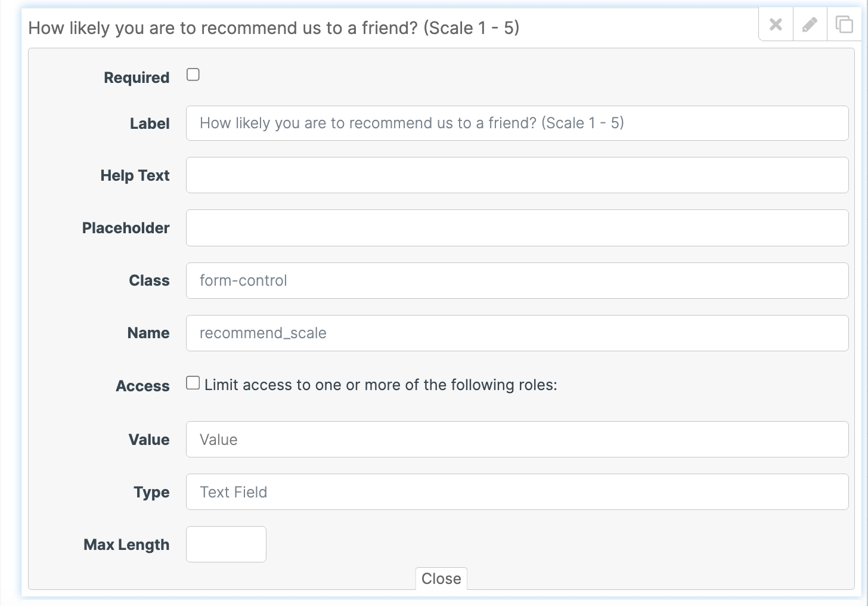The image size is (868, 606).
Task: Tick the Limit access checkbox
Action: coord(193,383)
